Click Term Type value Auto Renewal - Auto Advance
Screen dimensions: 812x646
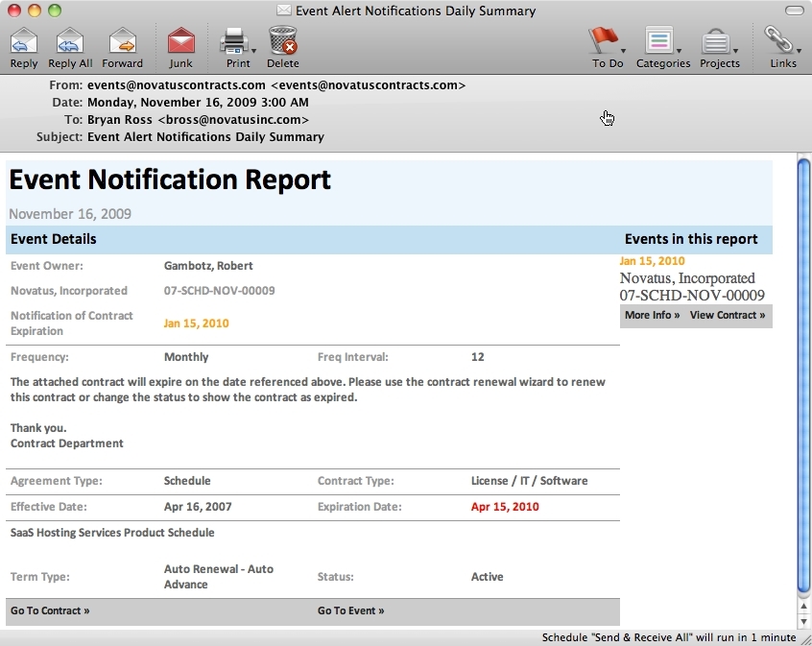219,577
